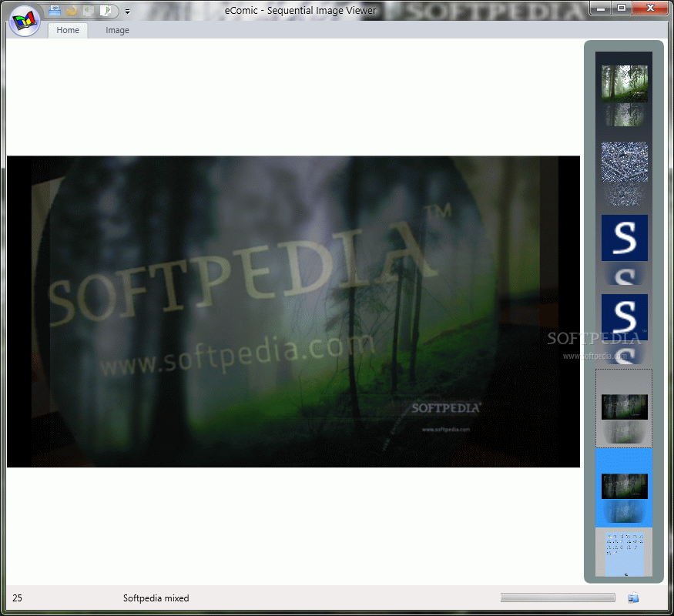This screenshot has width=674, height=616.
Task: Switch to the Image ribbon tab
Action: pyautogui.click(x=117, y=30)
